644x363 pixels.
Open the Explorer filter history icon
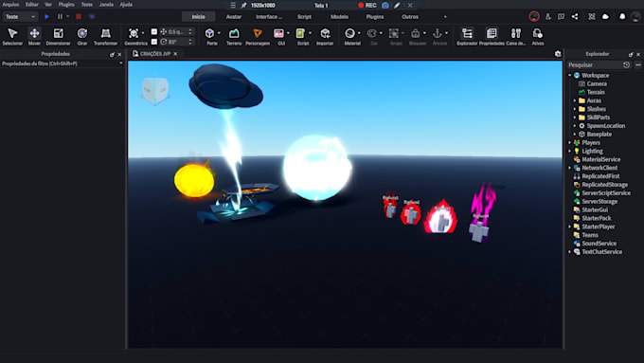(x=626, y=65)
